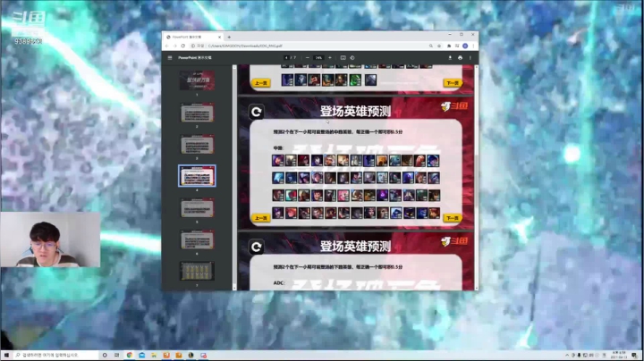
Task: Click the zoom magnifier in address bar
Action: pyautogui.click(x=431, y=46)
